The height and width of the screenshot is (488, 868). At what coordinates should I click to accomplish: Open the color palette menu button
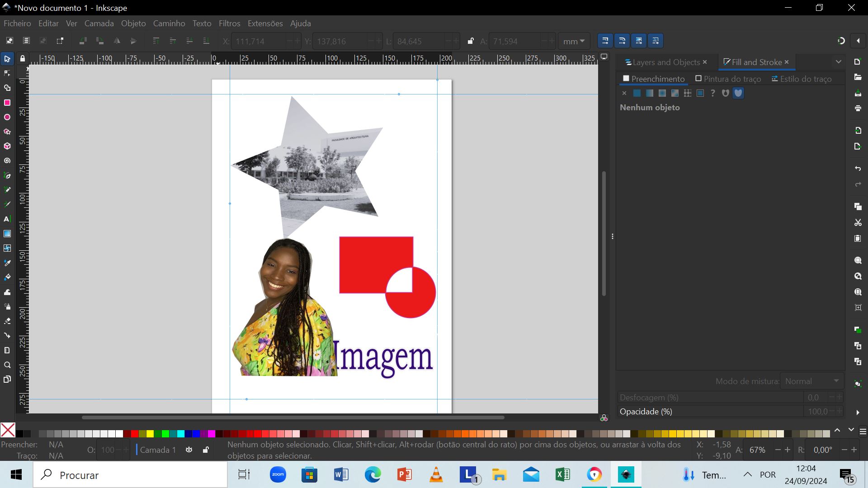coord(863,432)
